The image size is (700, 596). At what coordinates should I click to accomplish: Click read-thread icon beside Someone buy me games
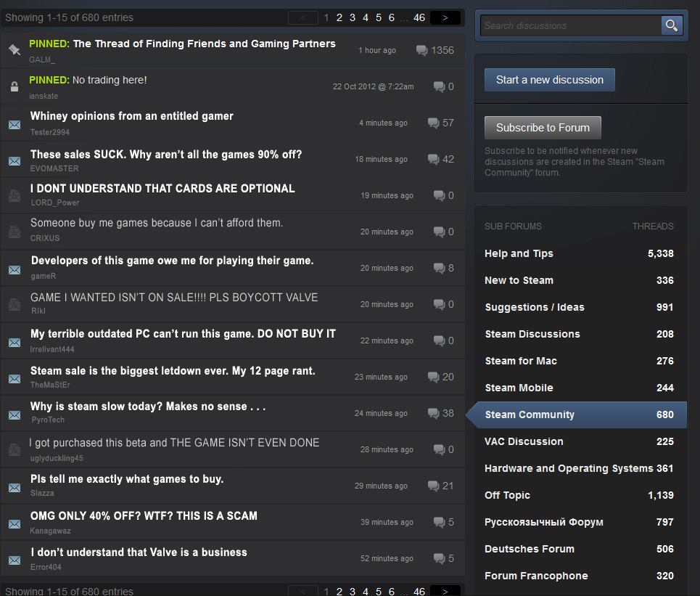point(14,232)
